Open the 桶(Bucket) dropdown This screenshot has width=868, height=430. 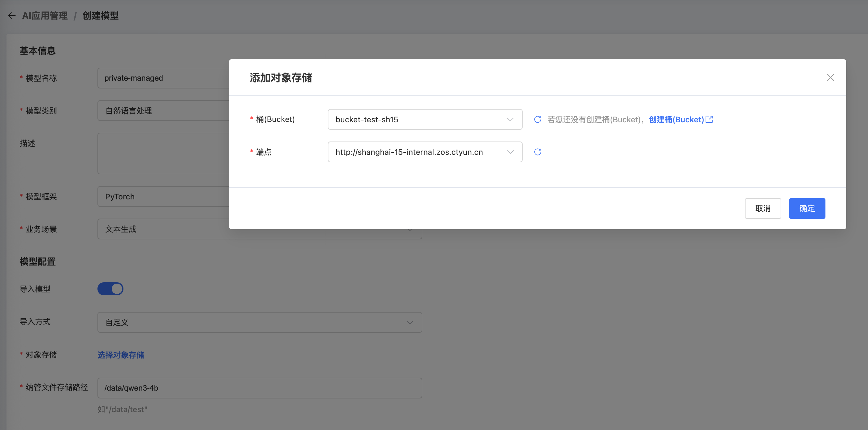click(425, 119)
